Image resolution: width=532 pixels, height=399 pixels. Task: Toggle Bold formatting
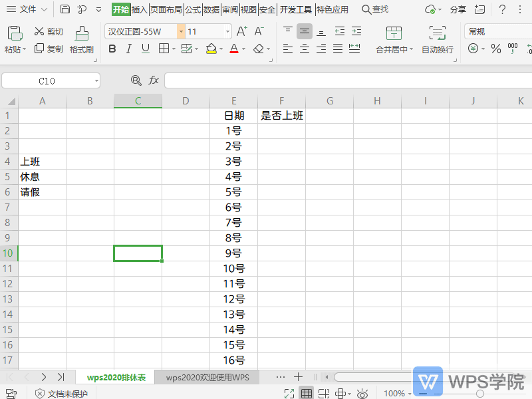point(112,49)
